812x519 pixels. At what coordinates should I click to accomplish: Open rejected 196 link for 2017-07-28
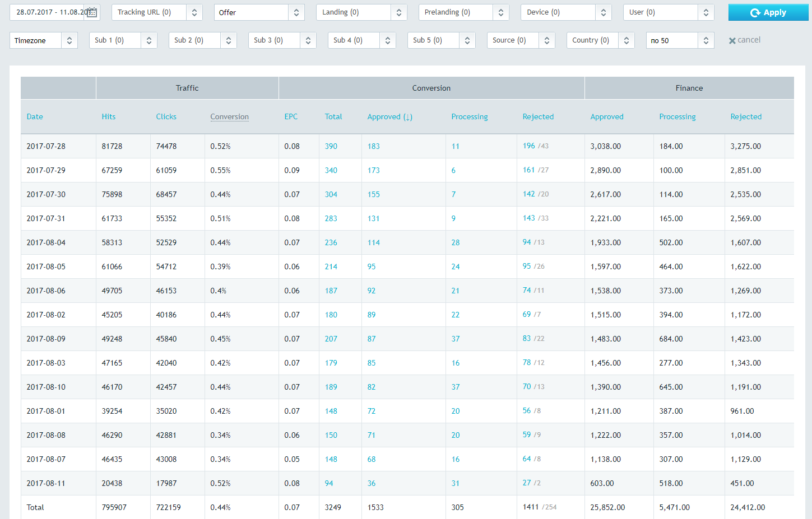529,146
